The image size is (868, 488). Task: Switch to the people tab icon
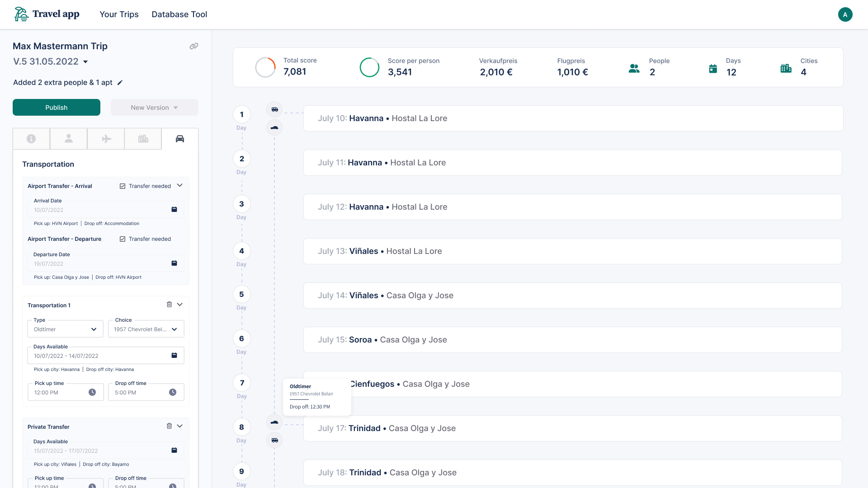pyautogui.click(x=69, y=139)
